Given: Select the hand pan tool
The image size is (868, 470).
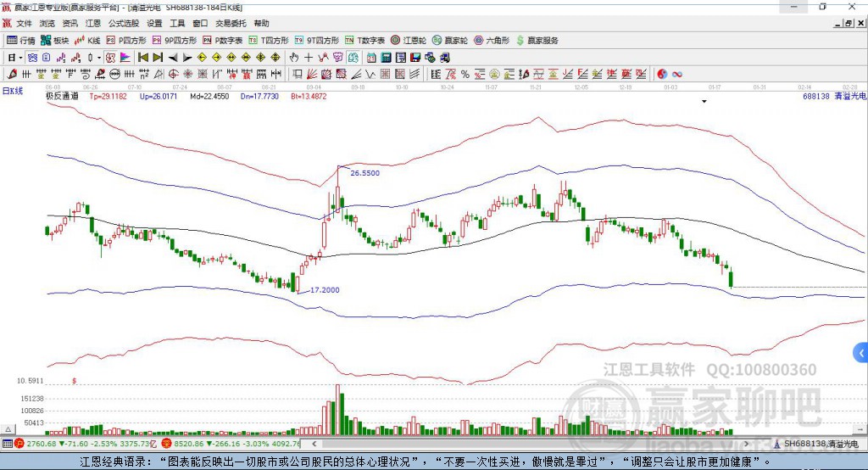Looking at the screenshot, I should coord(294,58).
